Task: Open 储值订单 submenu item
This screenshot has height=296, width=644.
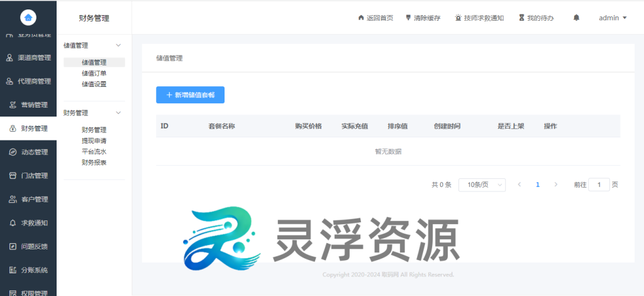Action: [94, 73]
